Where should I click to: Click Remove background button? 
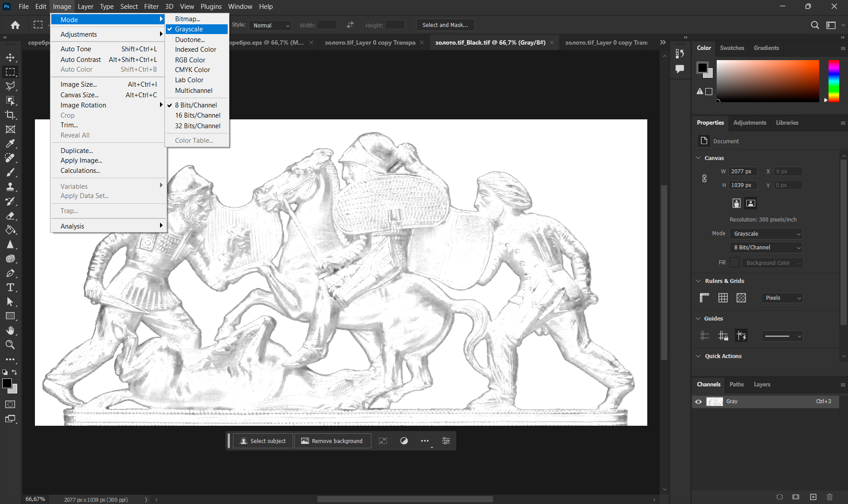coord(332,441)
